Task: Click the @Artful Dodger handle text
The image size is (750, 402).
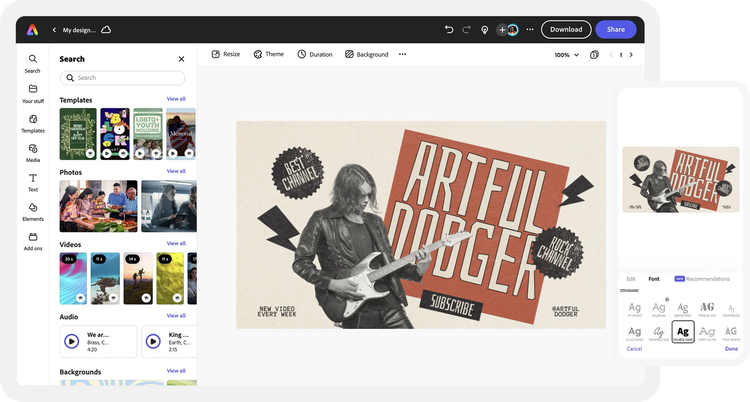Action: [565, 312]
